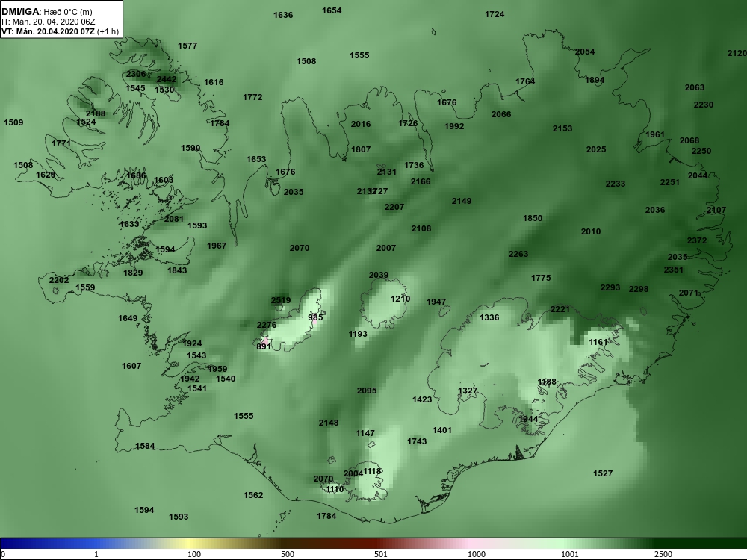Image resolution: width=747 pixels, height=560 pixels.
Task: Click the value 1327
Action: (468, 391)
